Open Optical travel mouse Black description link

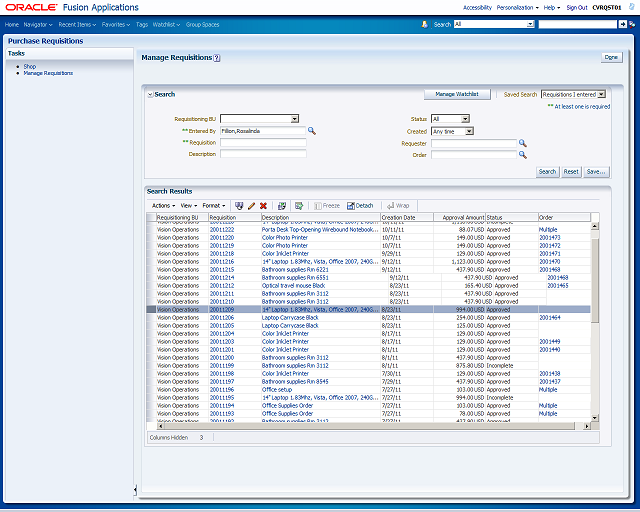(x=293, y=286)
